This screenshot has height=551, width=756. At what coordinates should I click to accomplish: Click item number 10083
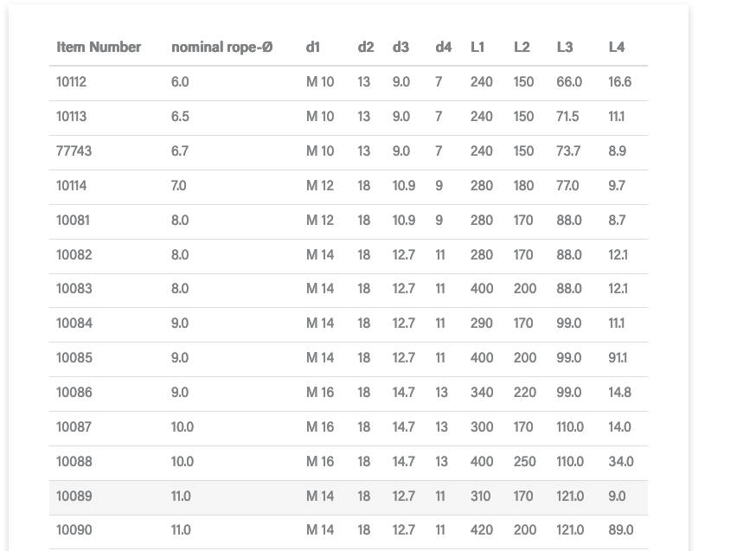74,289
